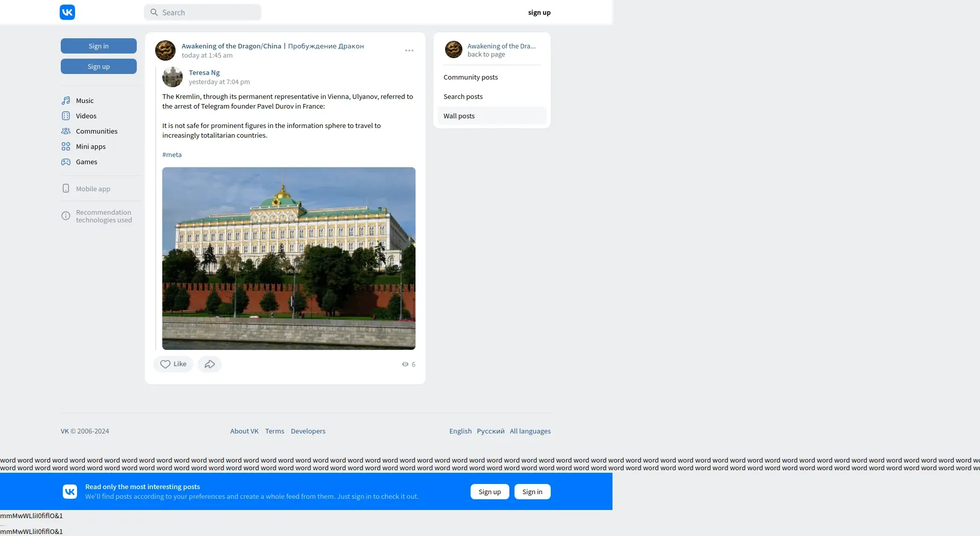The height and width of the screenshot is (536, 980).
Task: Open the Mini apps icon
Action: tap(66, 146)
